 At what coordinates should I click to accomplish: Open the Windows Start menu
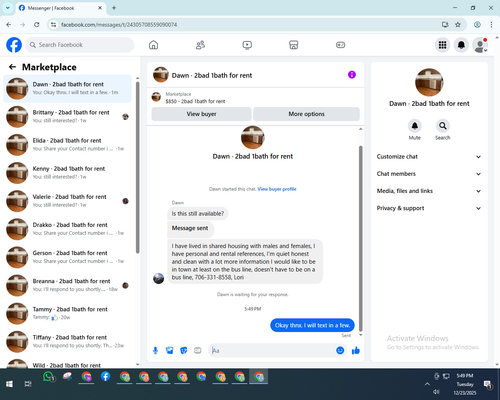coord(9,384)
